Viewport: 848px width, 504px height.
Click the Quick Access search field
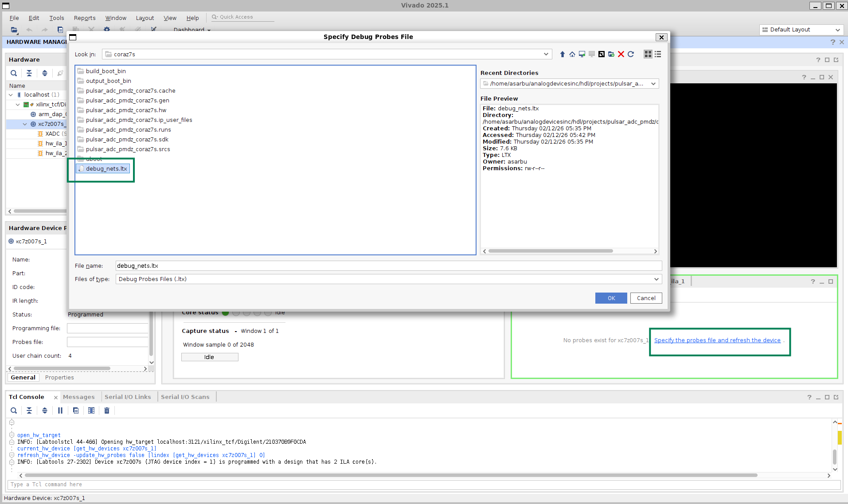pyautogui.click(x=242, y=17)
